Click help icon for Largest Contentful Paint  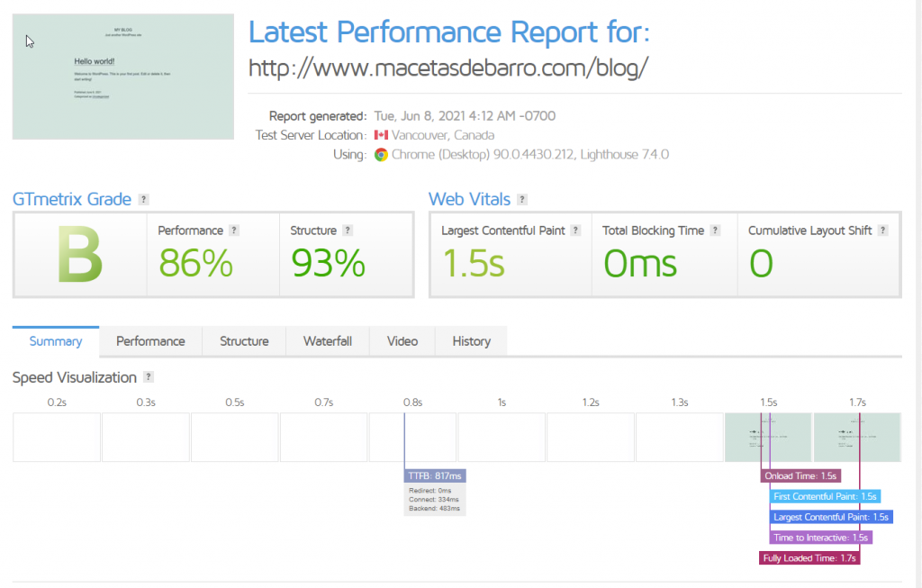[575, 231]
